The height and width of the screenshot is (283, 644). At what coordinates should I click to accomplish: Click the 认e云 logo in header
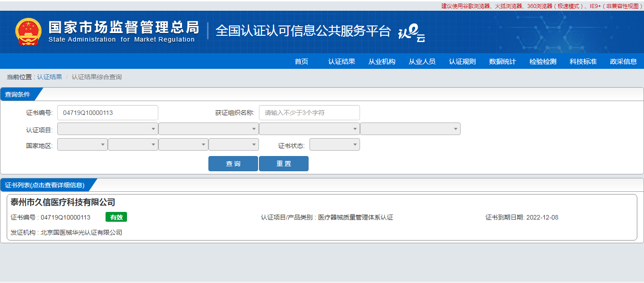click(411, 32)
